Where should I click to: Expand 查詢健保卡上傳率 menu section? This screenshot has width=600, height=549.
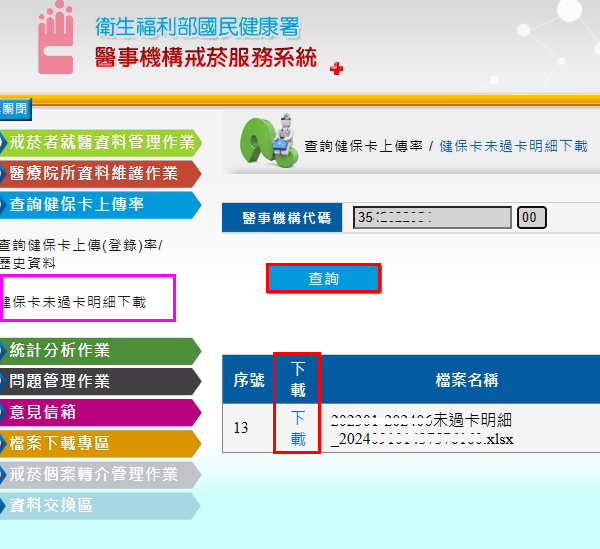[x=100, y=204]
